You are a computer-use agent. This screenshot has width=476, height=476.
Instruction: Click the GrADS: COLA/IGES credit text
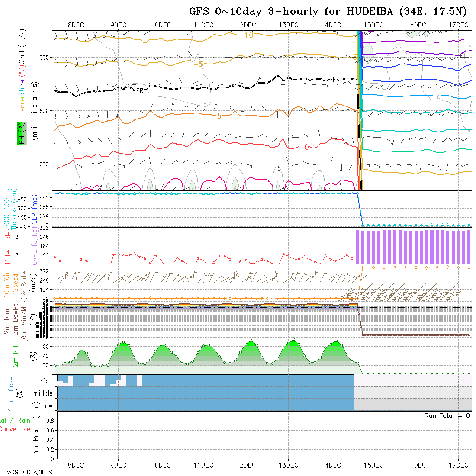click(x=27, y=472)
